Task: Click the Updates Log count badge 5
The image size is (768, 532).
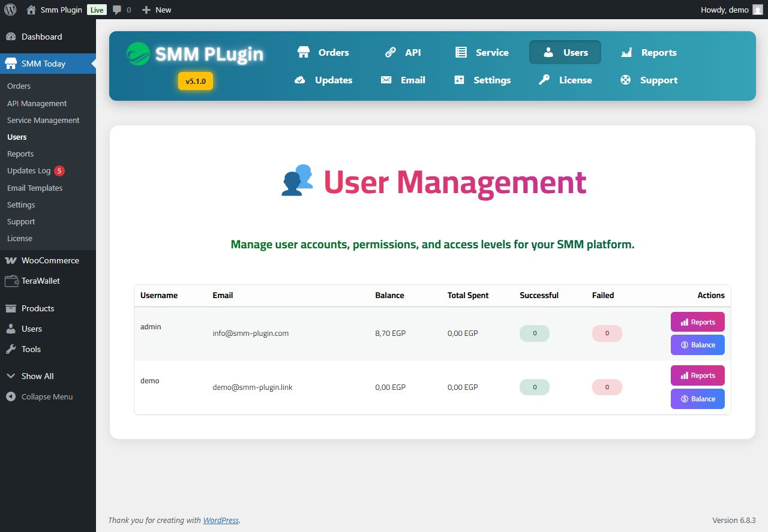Action: [59, 171]
